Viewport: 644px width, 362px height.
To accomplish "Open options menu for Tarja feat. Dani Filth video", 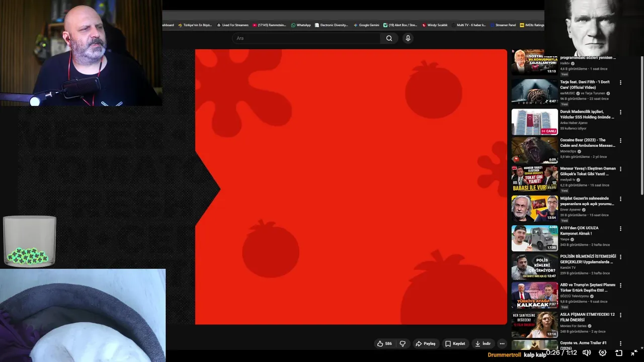I will (x=620, y=82).
